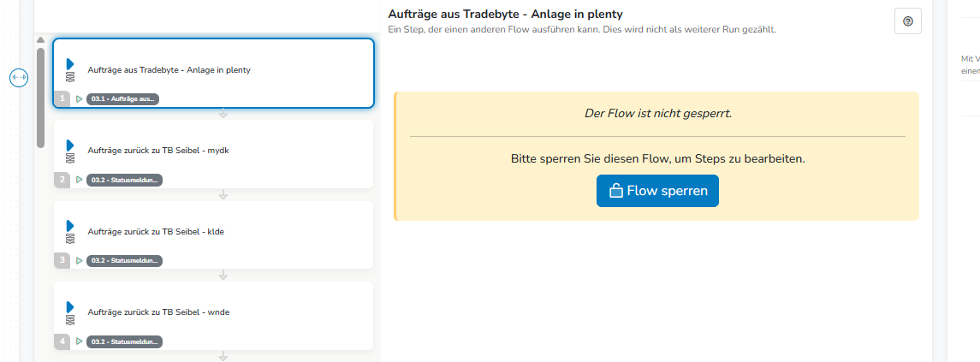Open the 03.2 Statusmeldun badge on step 2
Image resolution: width=980 pixels, height=362 pixels.
tap(124, 180)
